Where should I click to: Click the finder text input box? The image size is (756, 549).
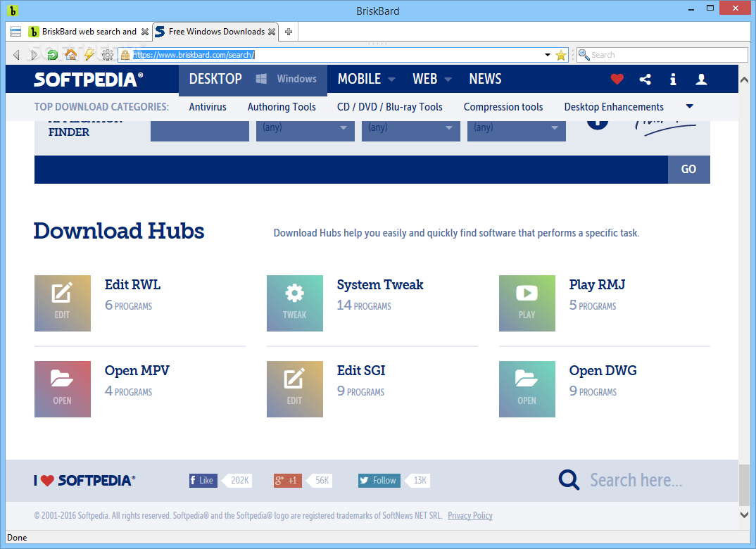click(x=200, y=131)
